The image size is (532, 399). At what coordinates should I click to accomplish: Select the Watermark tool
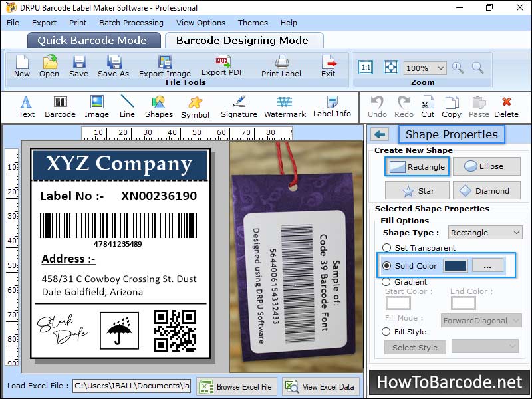pyautogui.click(x=285, y=106)
